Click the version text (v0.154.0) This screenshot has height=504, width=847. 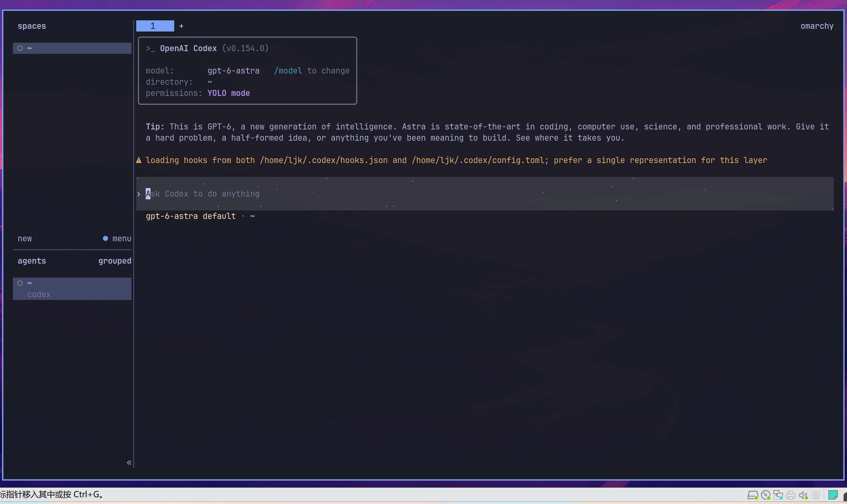click(245, 48)
